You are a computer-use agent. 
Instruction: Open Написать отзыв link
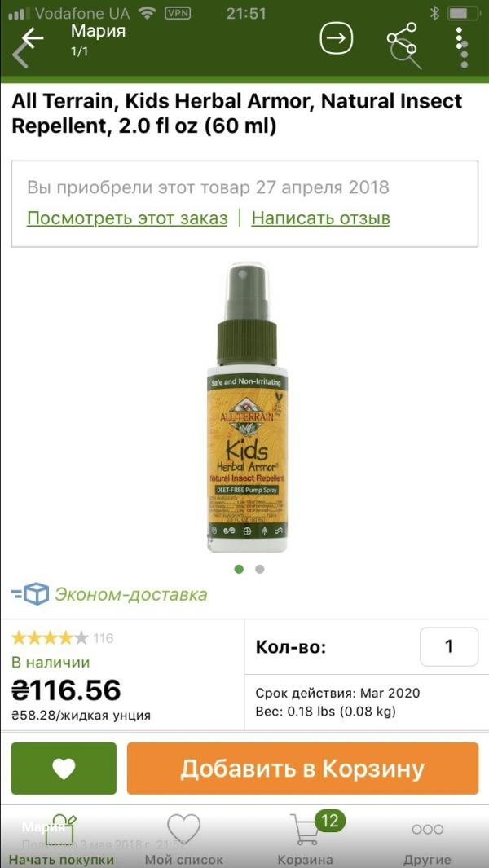pos(320,218)
